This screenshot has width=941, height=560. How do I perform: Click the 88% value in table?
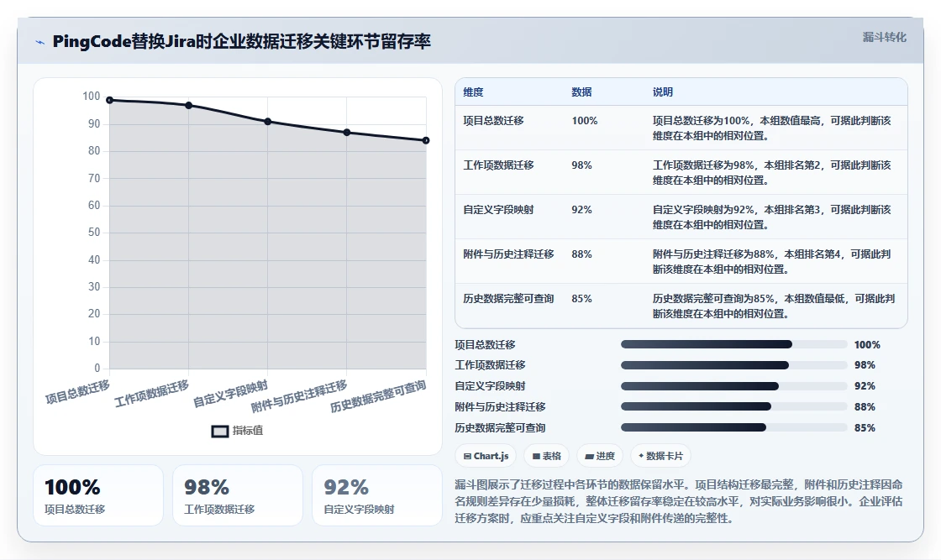[581, 254]
